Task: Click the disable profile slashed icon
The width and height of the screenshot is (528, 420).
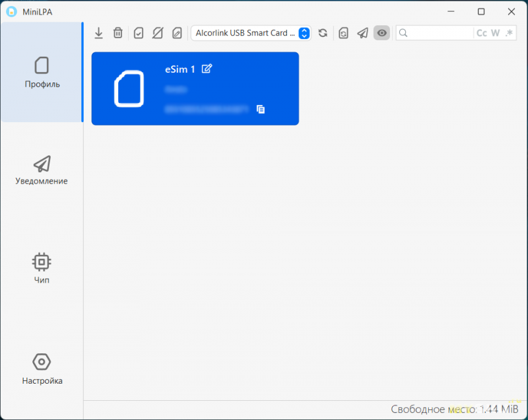Action: 157,33
